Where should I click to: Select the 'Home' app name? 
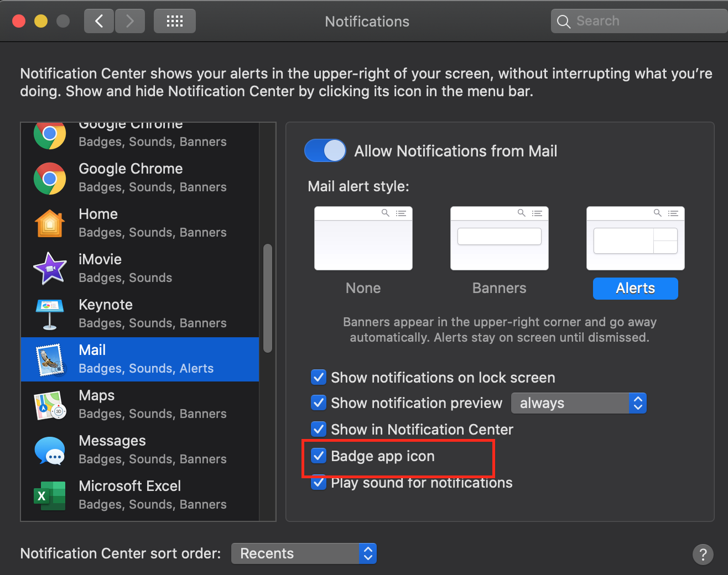[98, 214]
